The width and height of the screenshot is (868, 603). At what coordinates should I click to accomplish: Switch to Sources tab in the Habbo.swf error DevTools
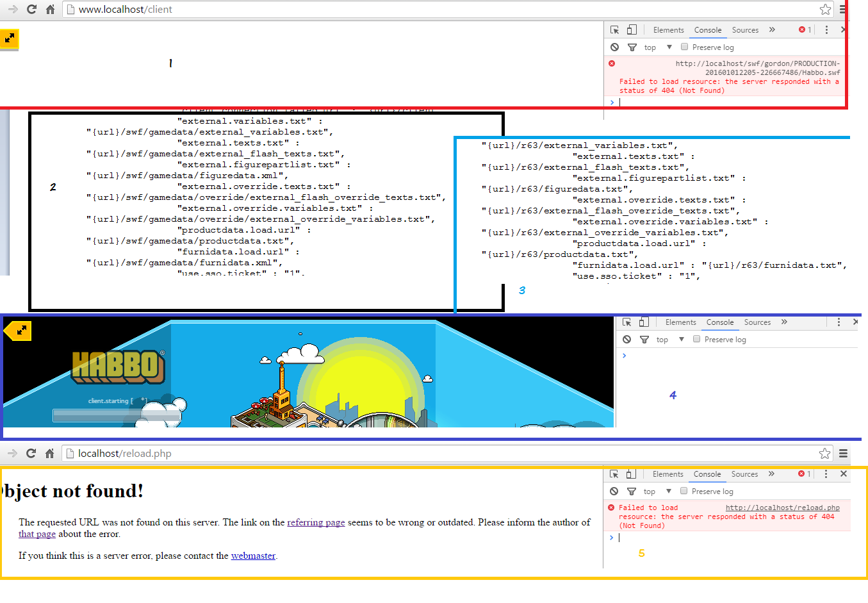[x=745, y=30]
